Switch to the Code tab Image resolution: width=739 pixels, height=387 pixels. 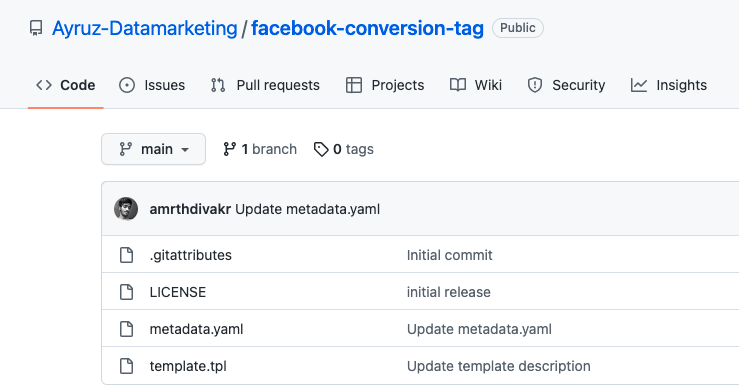pos(66,85)
